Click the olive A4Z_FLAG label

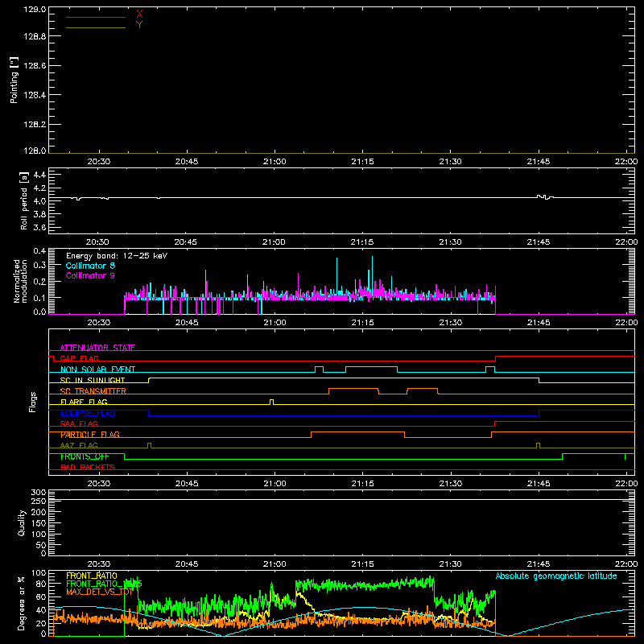[x=79, y=445]
